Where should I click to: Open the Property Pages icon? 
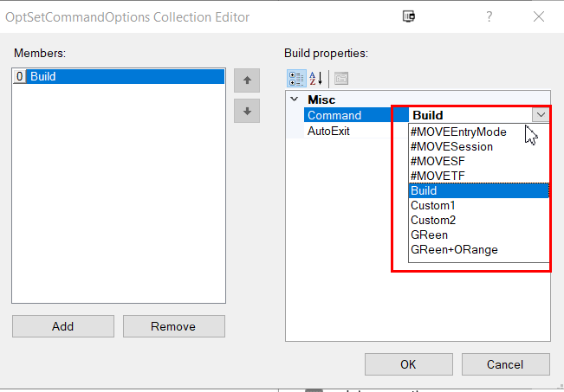[x=341, y=78]
